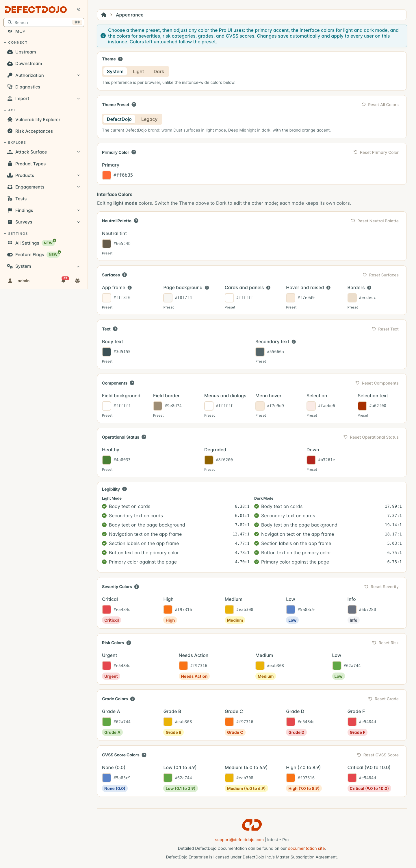This screenshot has height=868, width=416.
Task: Open Upstream in the sidebar
Action: [x=44, y=52]
